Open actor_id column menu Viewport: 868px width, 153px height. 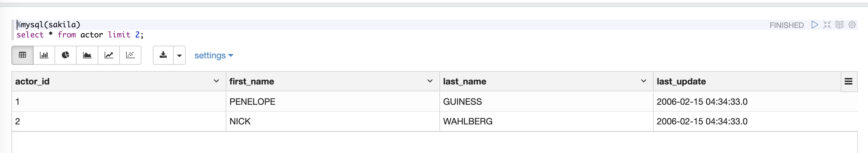tap(216, 81)
